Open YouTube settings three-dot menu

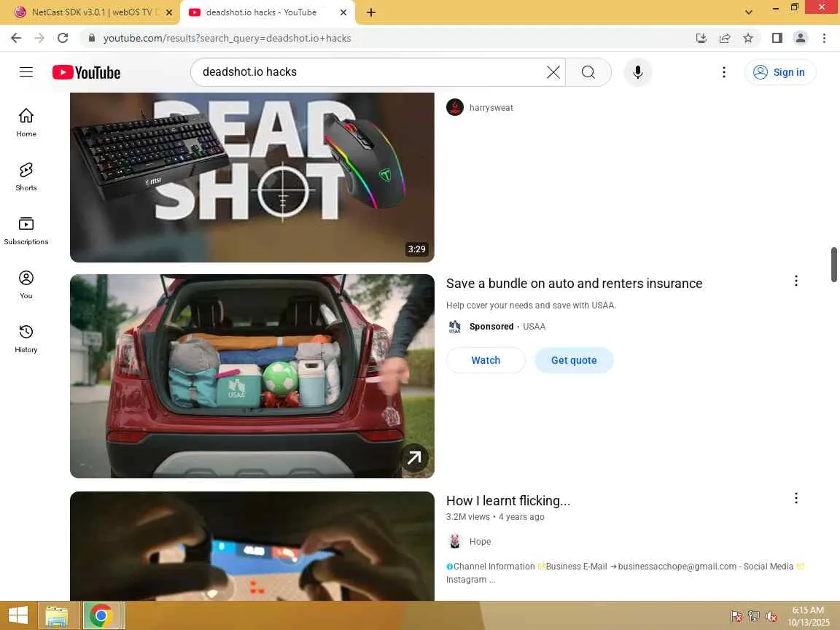click(724, 71)
